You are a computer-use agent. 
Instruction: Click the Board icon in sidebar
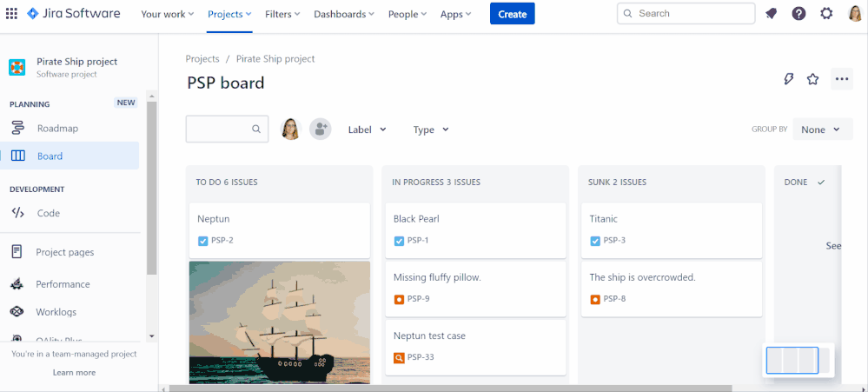point(17,156)
